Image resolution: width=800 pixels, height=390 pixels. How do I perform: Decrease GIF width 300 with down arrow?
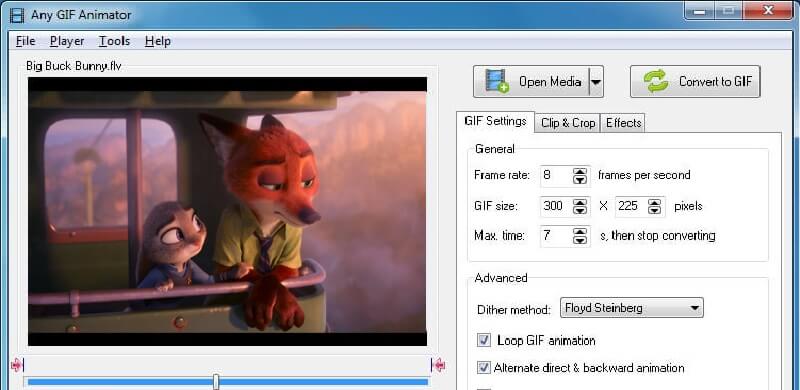(580, 210)
